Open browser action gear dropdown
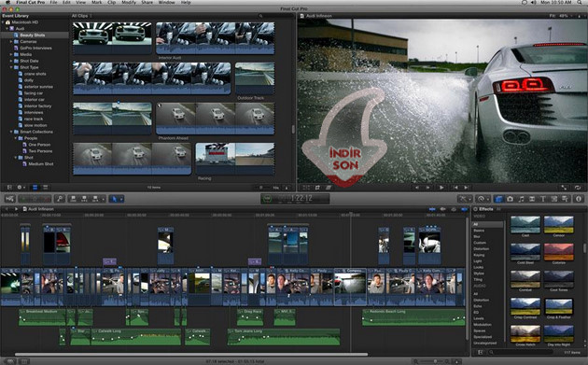 [21, 188]
